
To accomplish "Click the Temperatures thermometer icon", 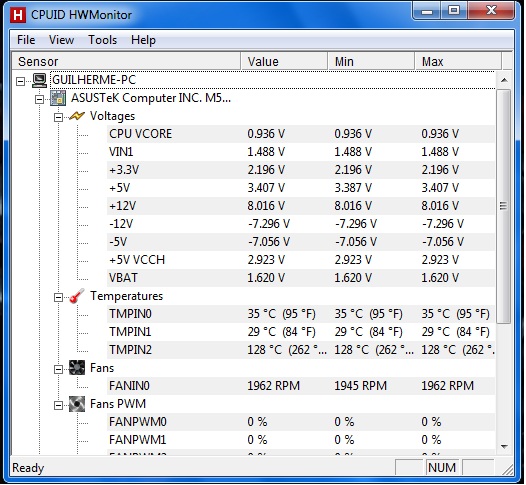I will pos(77,296).
